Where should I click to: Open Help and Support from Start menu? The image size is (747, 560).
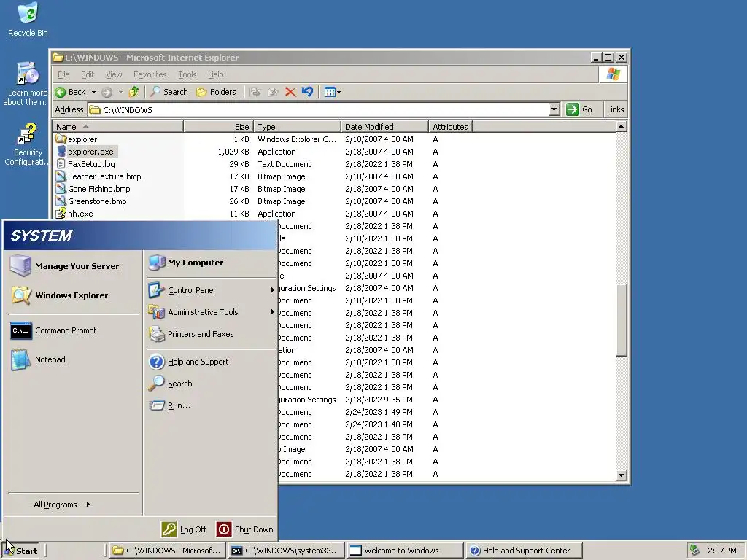click(211, 362)
